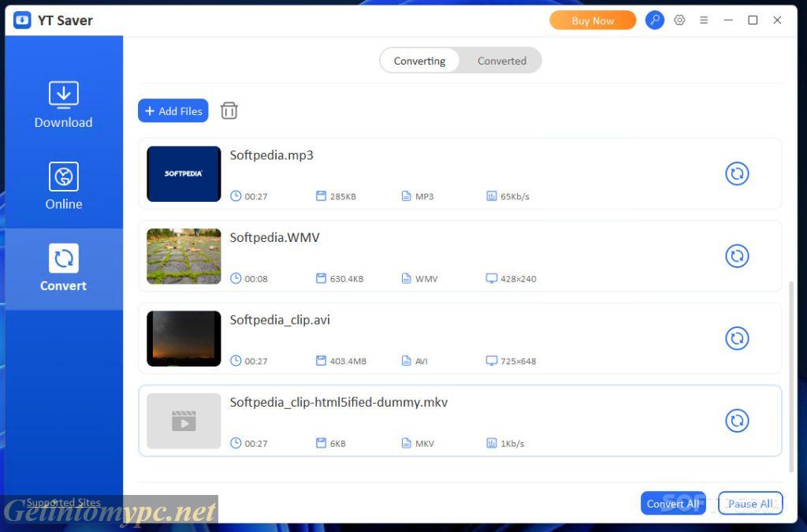Click format icon next to MKV
807x532 pixels.
coord(406,443)
